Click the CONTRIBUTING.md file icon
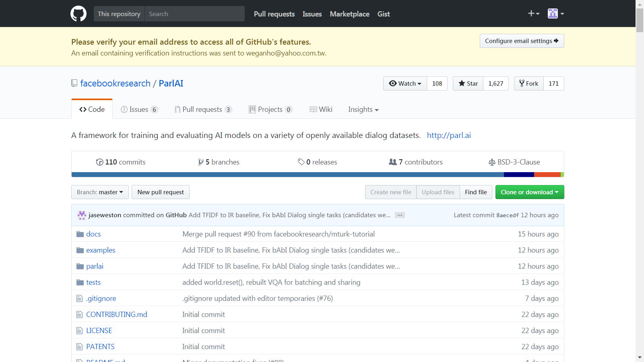This screenshot has width=644, height=362. (x=79, y=315)
